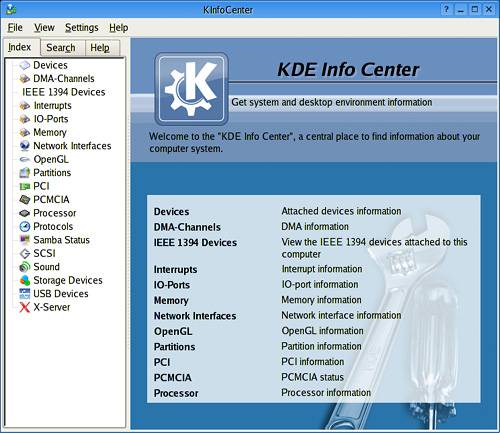Click the PCMCIA card icon
Image resolution: width=500 pixels, height=433 pixels.
(x=25, y=200)
